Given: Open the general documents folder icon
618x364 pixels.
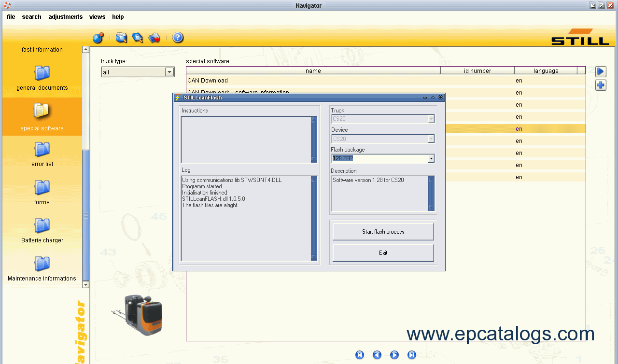Looking at the screenshot, I should (x=42, y=73).
